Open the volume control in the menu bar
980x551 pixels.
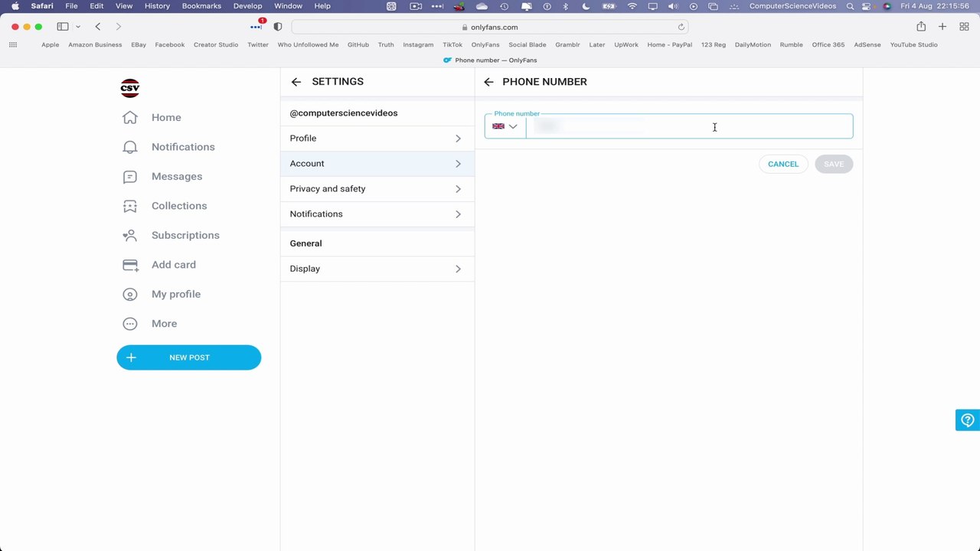point(672,6)
